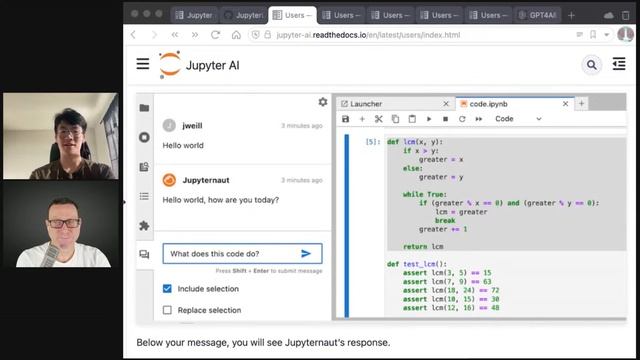Image resolution: width=640 pixels, height=360 pixels.
Task: Check Replace selection checkbox
Action: coord(167,310)
